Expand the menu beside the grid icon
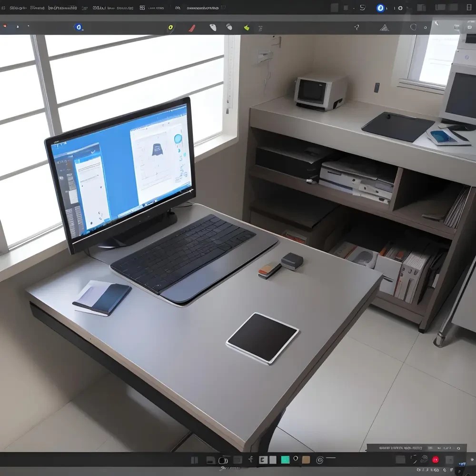Viewport: 476px width, 476px height. tap(155, 8)
